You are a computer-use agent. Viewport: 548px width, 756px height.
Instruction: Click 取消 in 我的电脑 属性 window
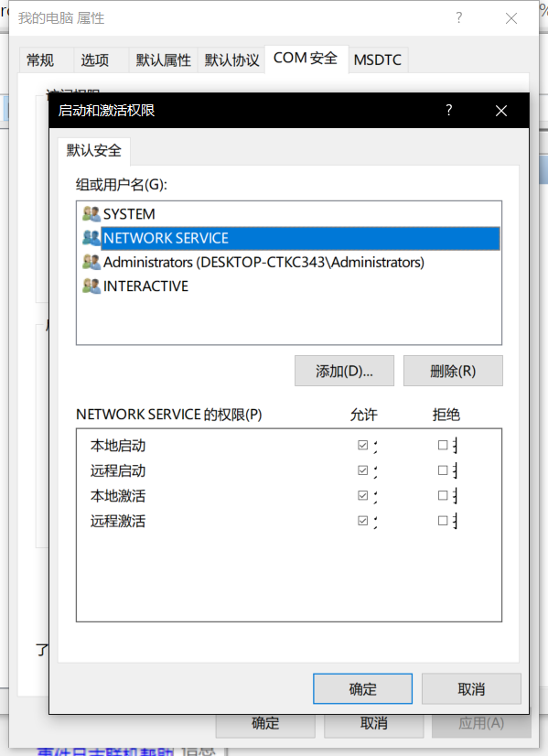374,724
